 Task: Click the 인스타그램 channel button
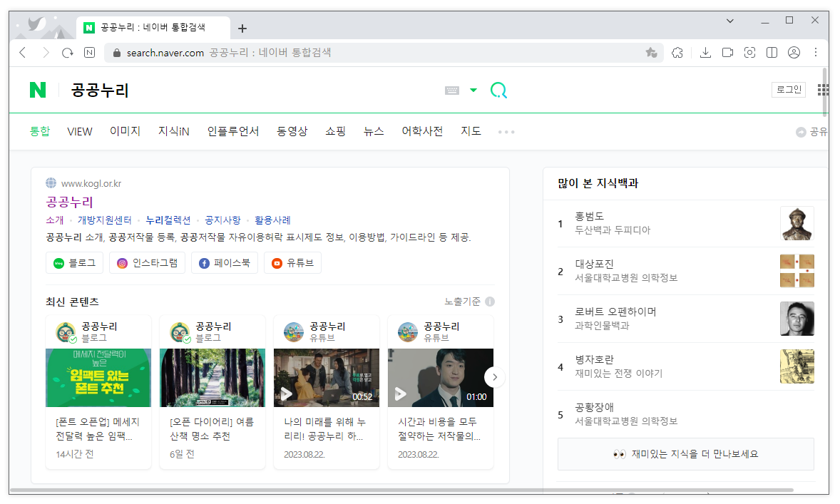click(148, 263)
